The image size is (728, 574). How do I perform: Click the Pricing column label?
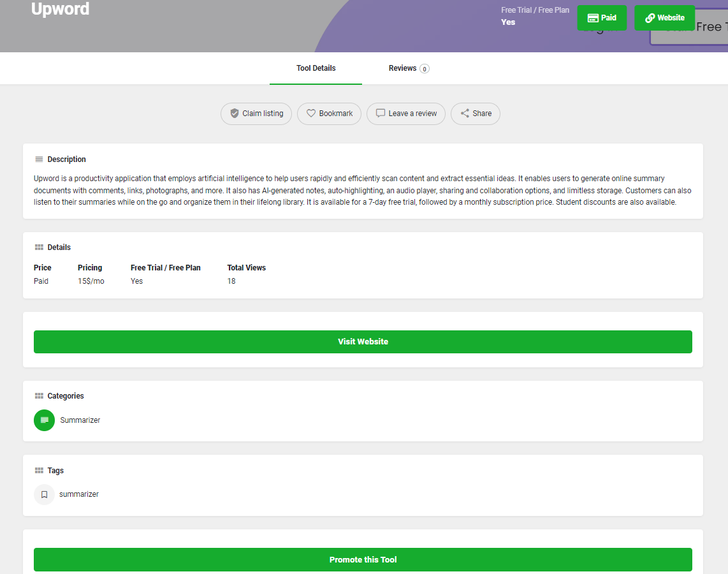pyautogui.click(x=90, y=268)
